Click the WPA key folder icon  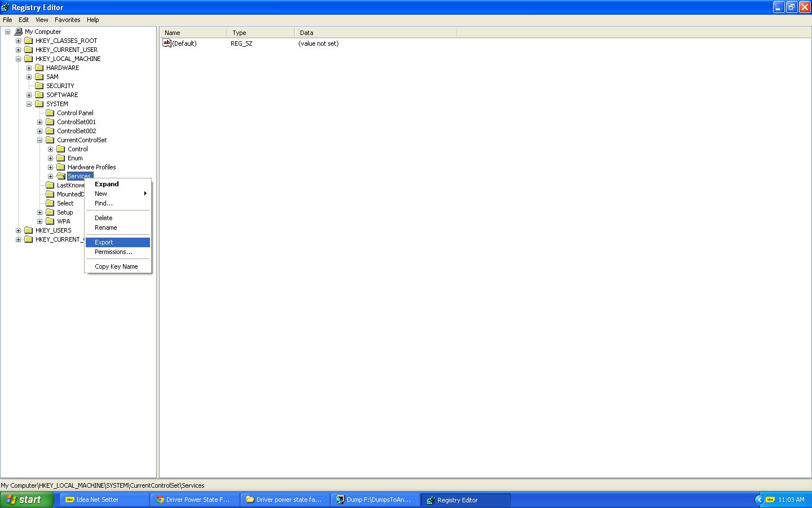[x=49, y=221]
